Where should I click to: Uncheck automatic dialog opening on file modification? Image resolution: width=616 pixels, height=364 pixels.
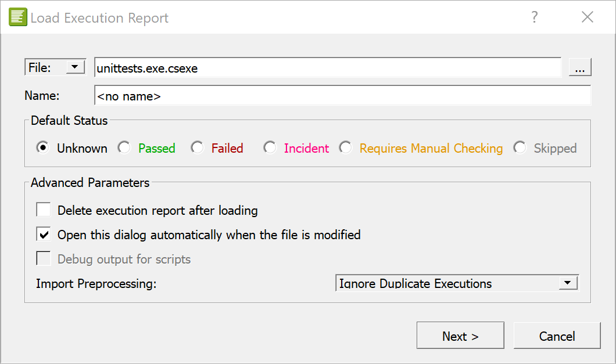point(44,234)
